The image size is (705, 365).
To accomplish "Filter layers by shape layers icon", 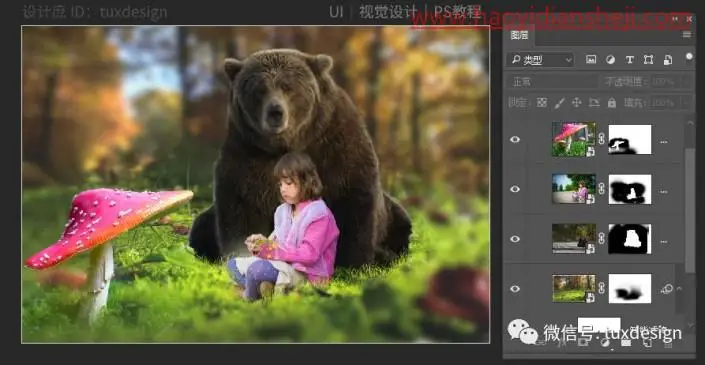I will point(648,59).
